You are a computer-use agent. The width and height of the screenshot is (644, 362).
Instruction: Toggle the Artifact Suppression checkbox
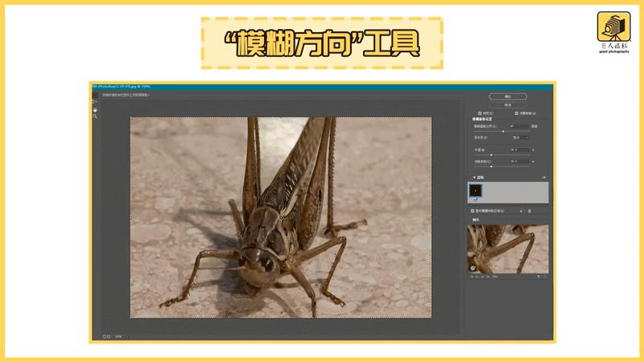point(517,113)
